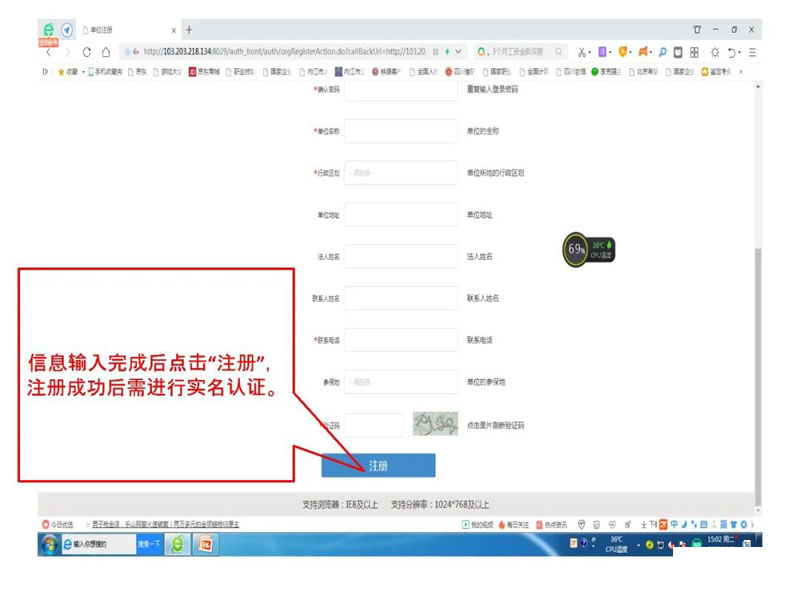Click the scissors screenshot tool icon
Screen dimensions: 800x600
582,52
